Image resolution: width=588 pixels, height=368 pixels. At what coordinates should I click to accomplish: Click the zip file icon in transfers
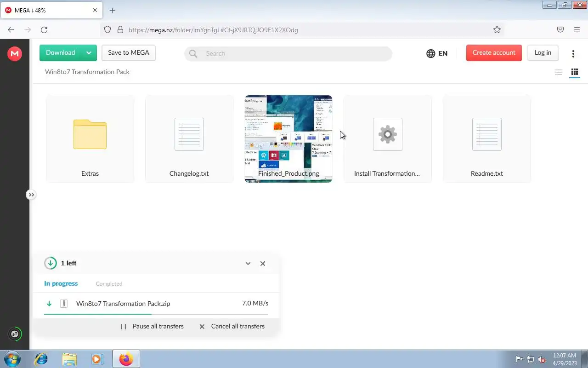click(x=64, y=304)
